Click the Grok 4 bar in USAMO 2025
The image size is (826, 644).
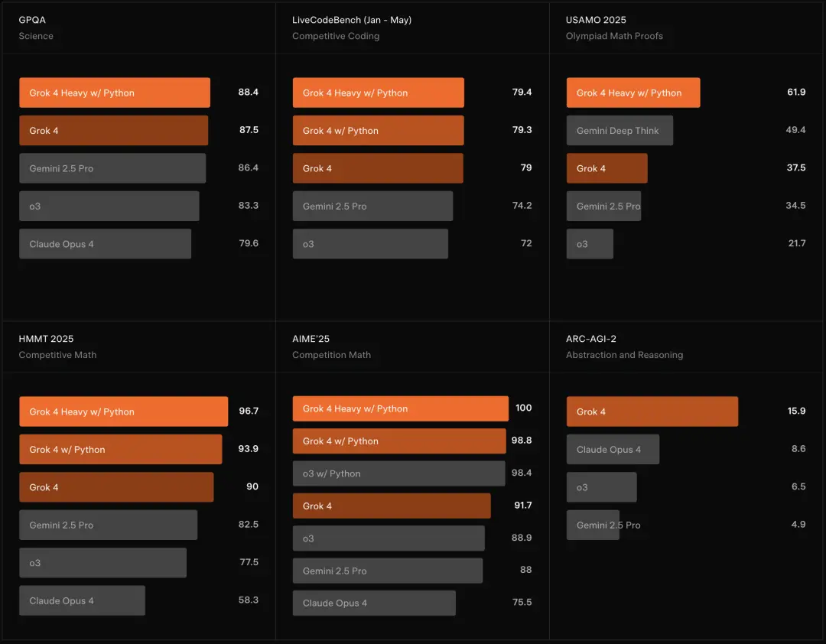tap(606, 168)
